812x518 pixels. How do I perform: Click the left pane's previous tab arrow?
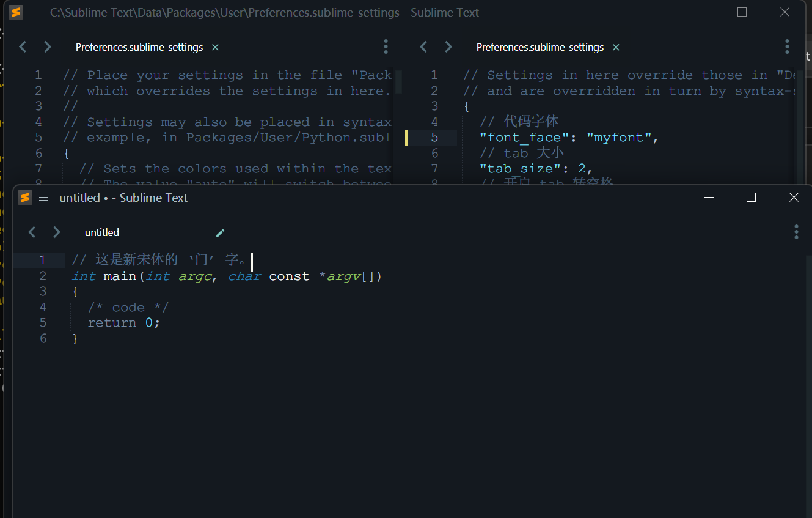point(23,46)
